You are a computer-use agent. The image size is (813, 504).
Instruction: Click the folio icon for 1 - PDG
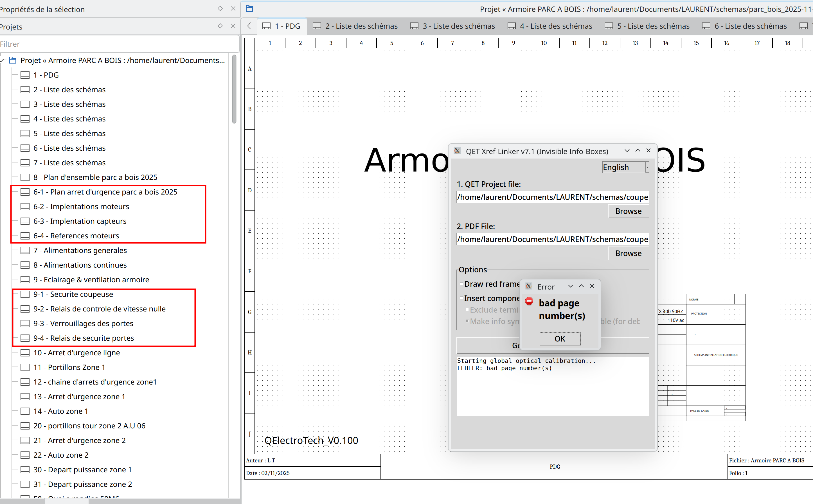[25, 75]
